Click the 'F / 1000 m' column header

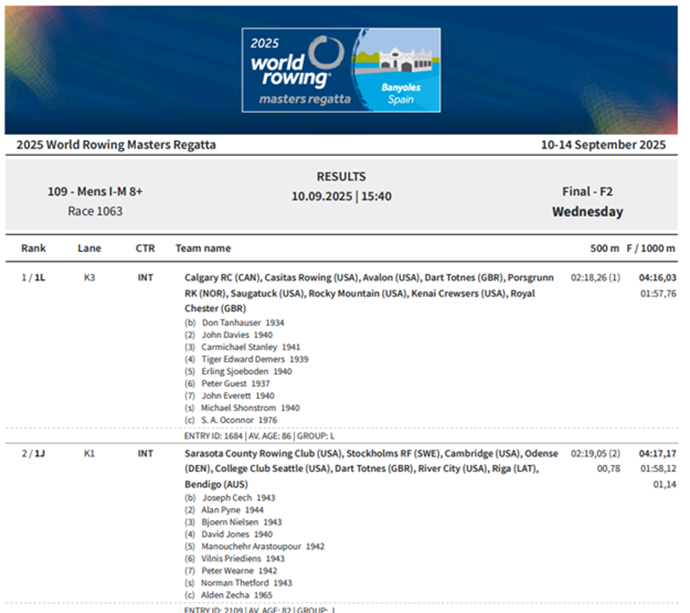pyautogui.click(x=651, y=248)
